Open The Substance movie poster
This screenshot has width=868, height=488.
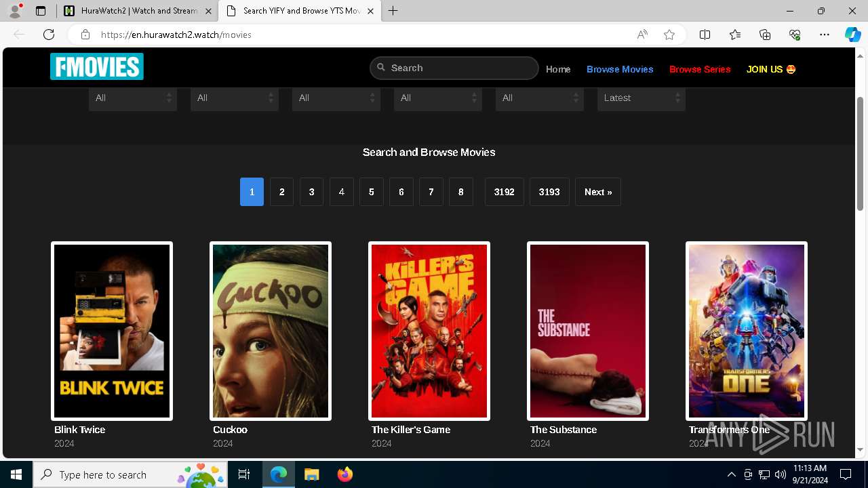pyautogui.click(x=588, y=331)
